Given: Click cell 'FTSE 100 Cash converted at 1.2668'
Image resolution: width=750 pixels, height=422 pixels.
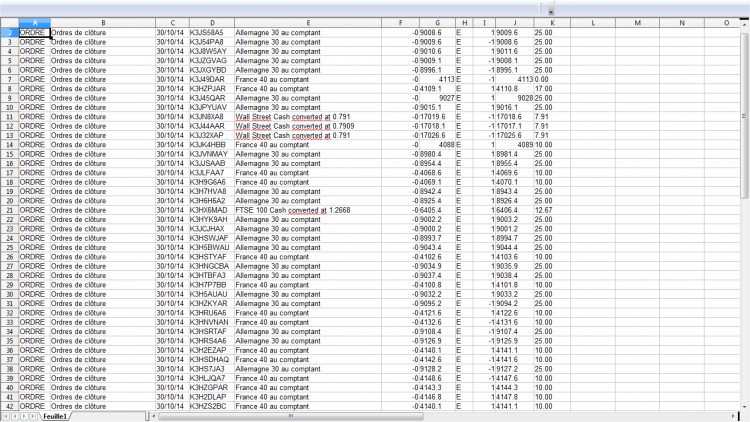Looking at the screenshot, I should coord(308,210).
